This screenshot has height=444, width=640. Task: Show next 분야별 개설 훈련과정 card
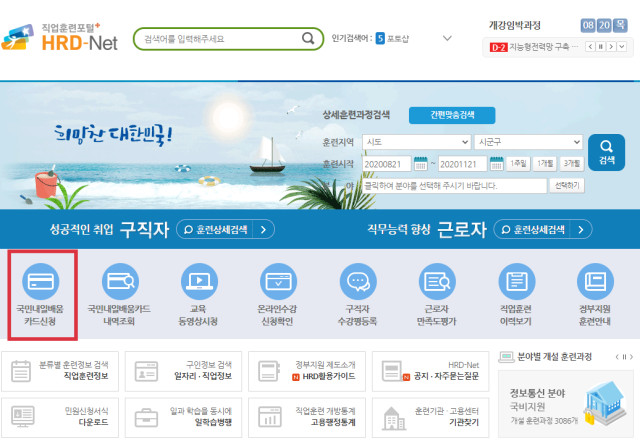tap(631, 357)
